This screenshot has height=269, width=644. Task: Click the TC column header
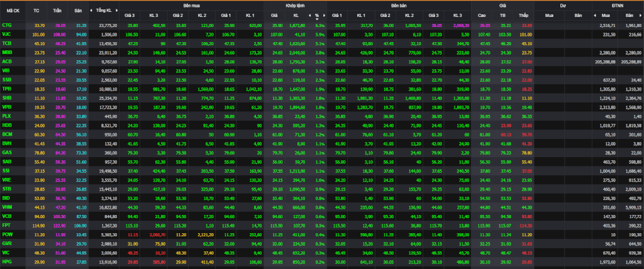tap(36, 11)
